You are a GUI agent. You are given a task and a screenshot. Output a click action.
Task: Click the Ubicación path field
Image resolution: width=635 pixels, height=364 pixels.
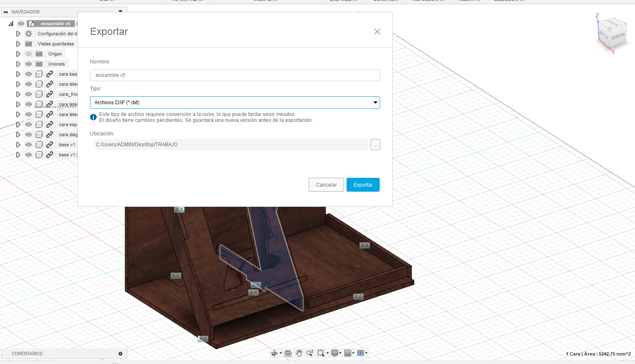[231, 145]
